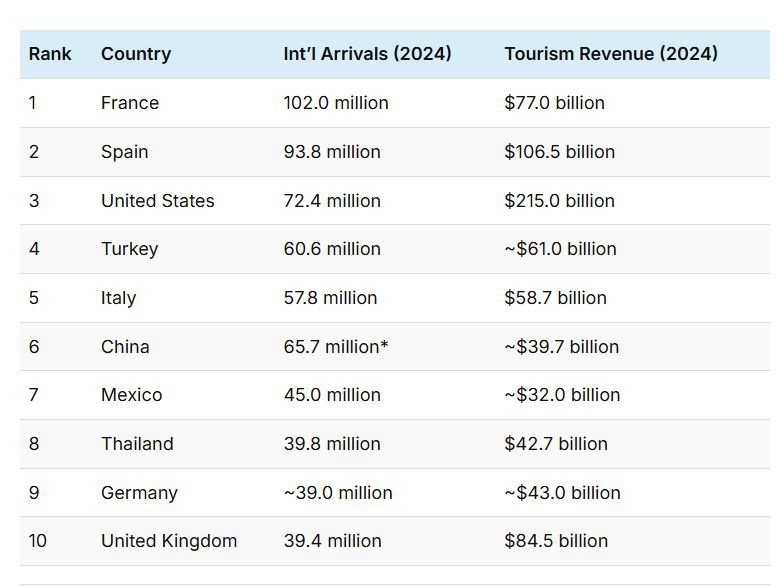The width and height of the screenshot is (778, 586).
Task: Click the United Kingdom country cell
Action: click(169, 541)
